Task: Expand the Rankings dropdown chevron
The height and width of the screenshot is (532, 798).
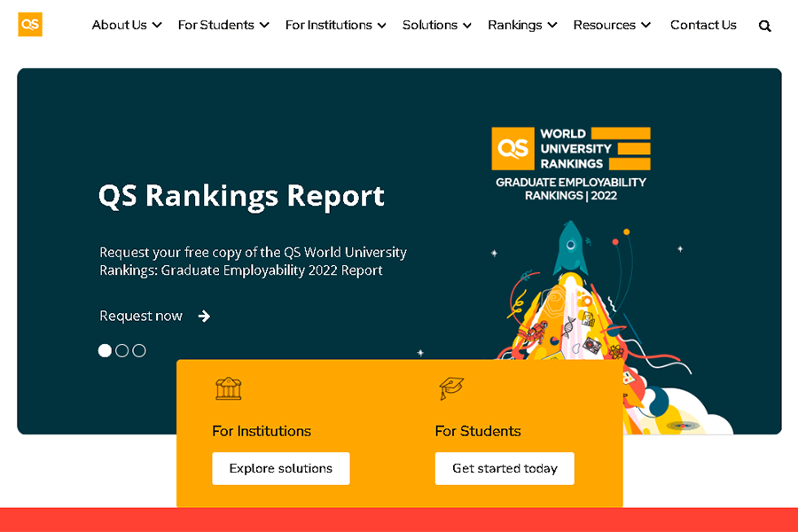Action: click(x=552, y=25)
